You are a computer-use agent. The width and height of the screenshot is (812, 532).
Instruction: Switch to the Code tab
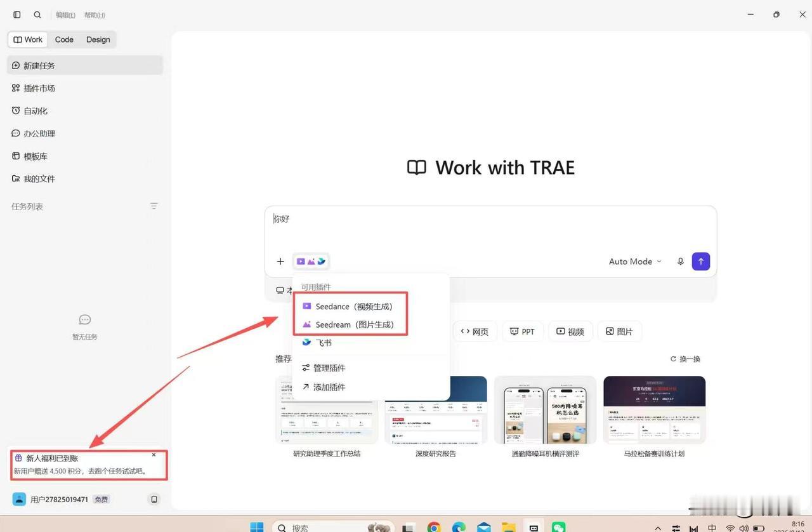[64, 39]
